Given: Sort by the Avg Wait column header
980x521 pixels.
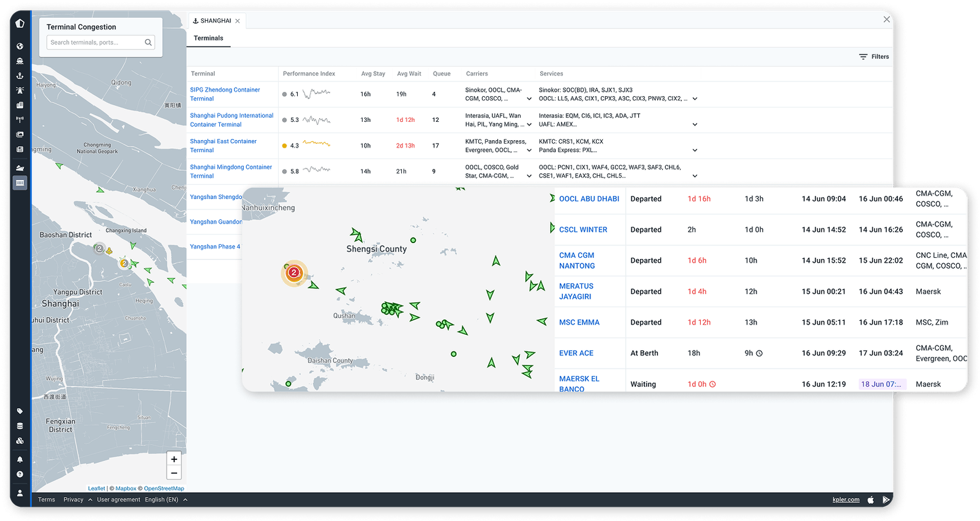Looking at the screenshot, I should tap(409, 73).
